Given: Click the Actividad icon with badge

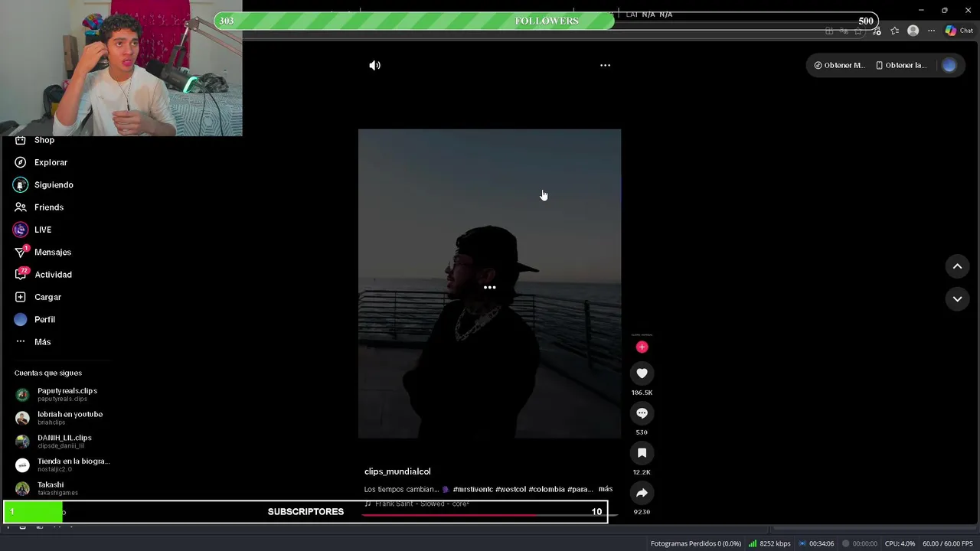Looking at the screenshot, I should pos(21,274).
